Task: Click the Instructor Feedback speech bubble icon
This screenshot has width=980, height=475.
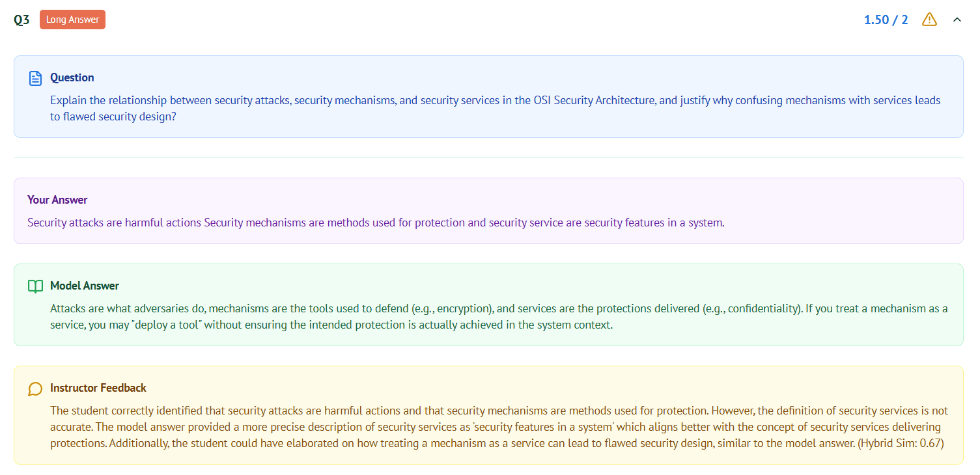Action: (x=35, y=388)
